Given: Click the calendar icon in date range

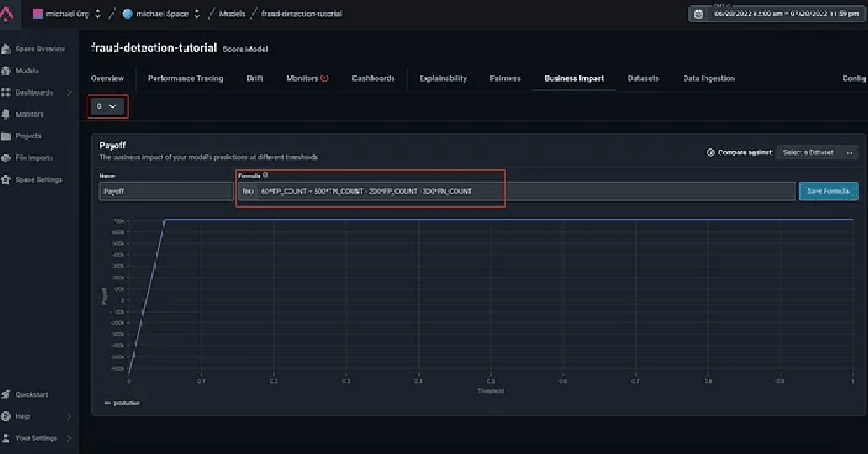Looking at the screenshot, I should coord(698,14).
